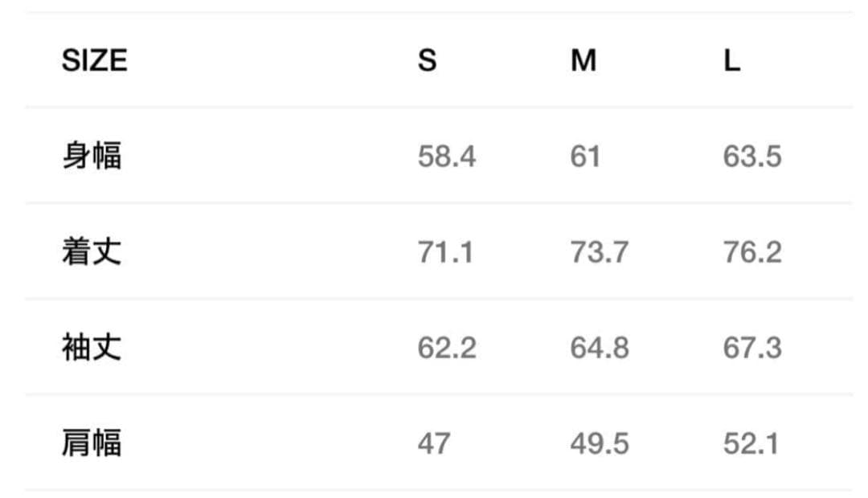Screen dimensions: 868x498
Task: Click the 肩幅 row label
Action: pyautogui.click(x=92, y=443)
